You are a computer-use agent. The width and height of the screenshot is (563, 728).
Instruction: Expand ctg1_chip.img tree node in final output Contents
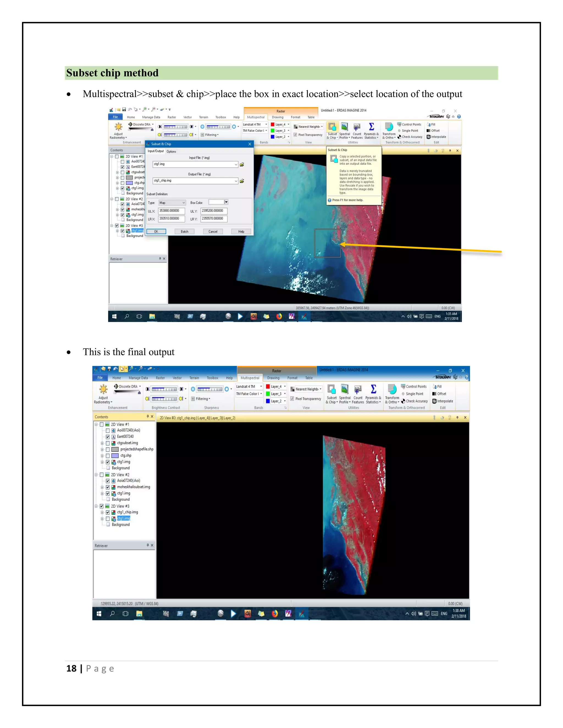(x=102, y=512)
